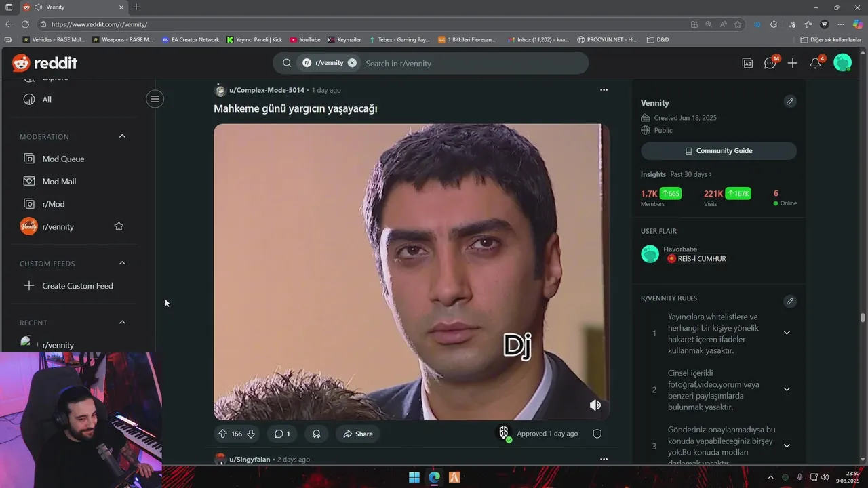Switch to the Vennity browser tab
The height and width of the screenshot is (488, 868).
click(73, 7)
